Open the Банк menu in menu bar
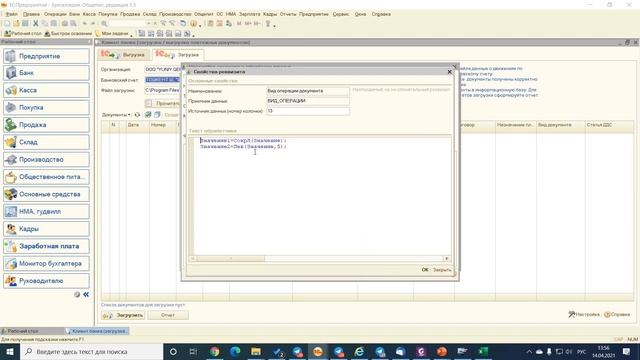The height and width of the screenshot is (360, 640). point(74,14)
